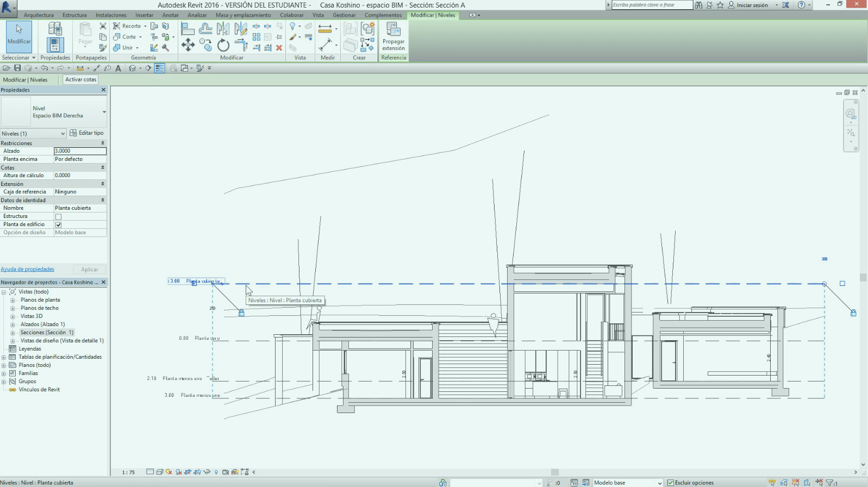Open the Recorte dropdown arrow
868x487 pixels.
(145, 26)
